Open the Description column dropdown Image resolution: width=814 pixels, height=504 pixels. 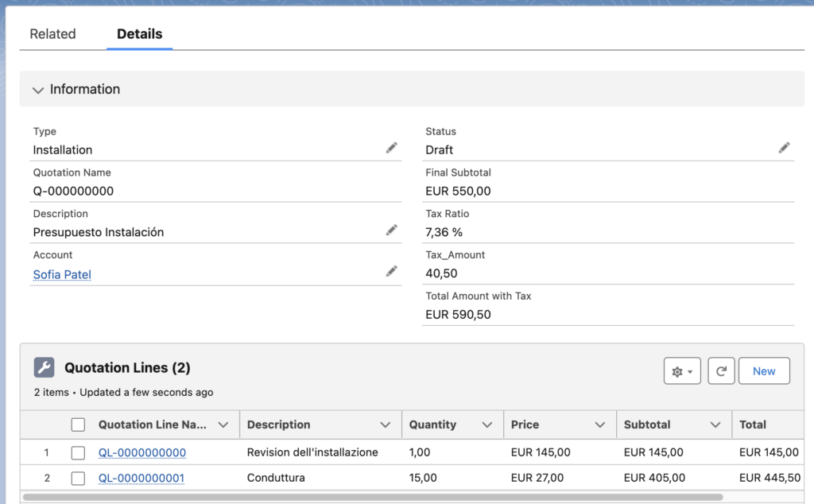click(x=386, y=425)
